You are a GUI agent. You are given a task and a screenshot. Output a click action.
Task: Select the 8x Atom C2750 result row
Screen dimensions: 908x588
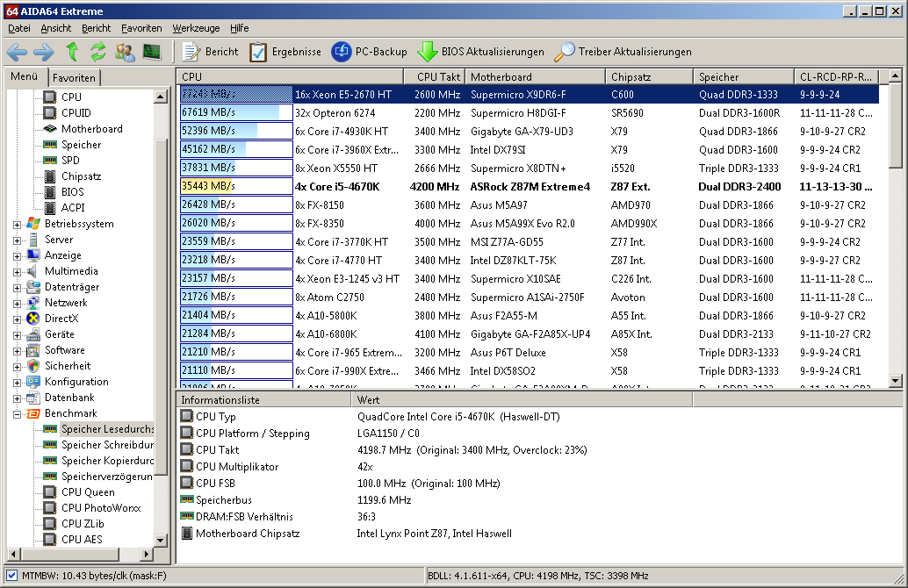530,297
